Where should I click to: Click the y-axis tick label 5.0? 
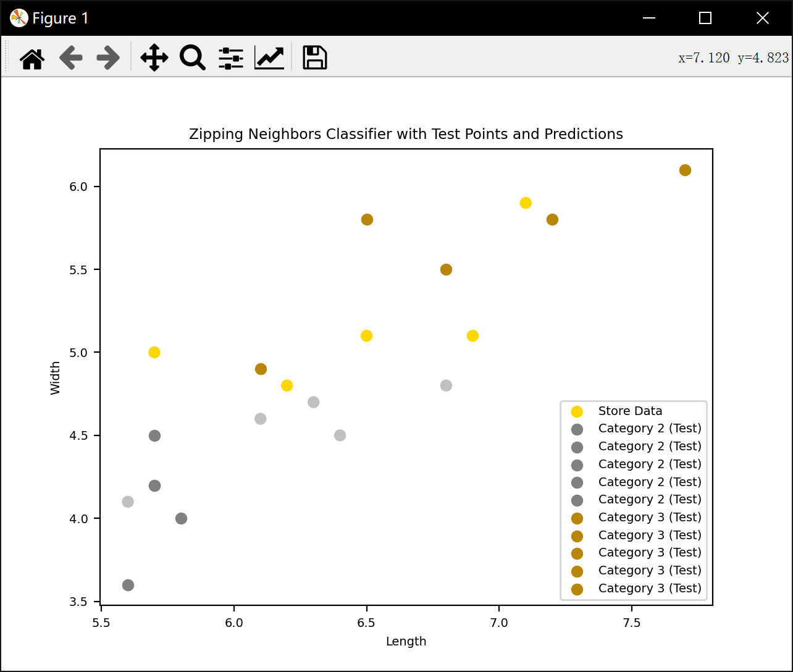click(x=78, y=353)
